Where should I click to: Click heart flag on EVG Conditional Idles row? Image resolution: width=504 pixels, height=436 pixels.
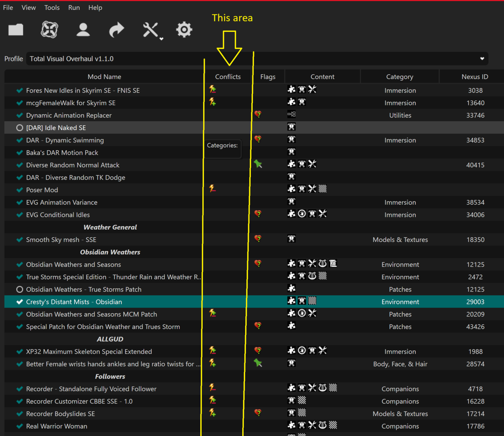click(258, 214)
